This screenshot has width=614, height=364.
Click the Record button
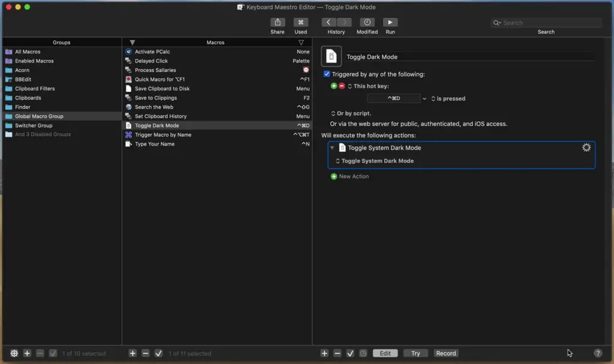click(446, 353)
